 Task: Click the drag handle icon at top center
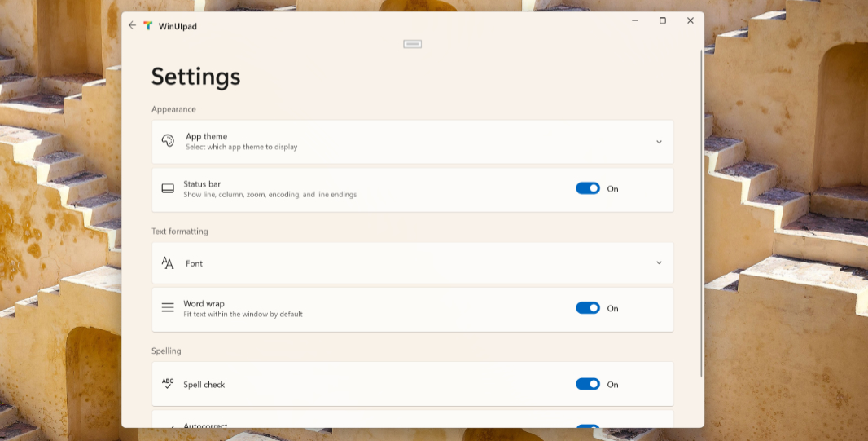412,44
